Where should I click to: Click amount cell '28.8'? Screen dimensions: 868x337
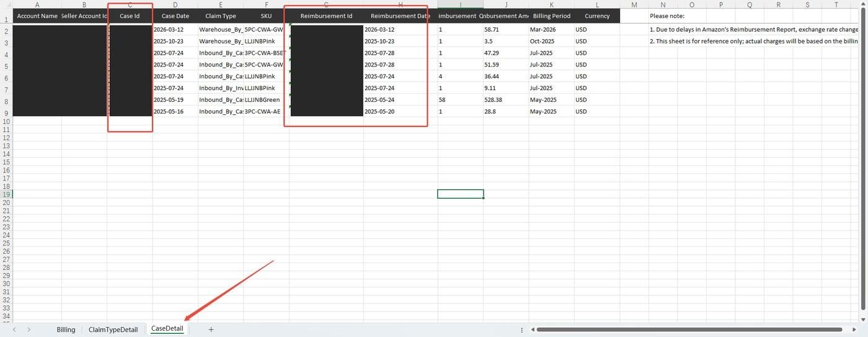point(506,112)
